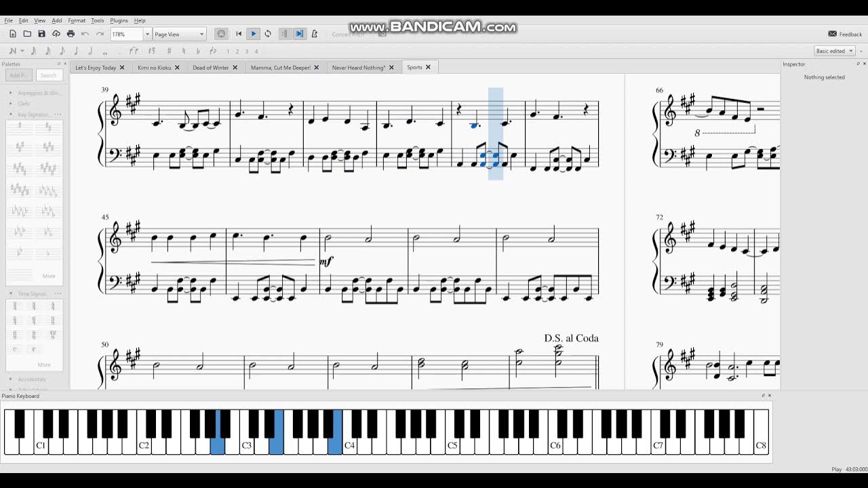Apply the flat accidental
The image size is (868, 488).
pos(198,51)
